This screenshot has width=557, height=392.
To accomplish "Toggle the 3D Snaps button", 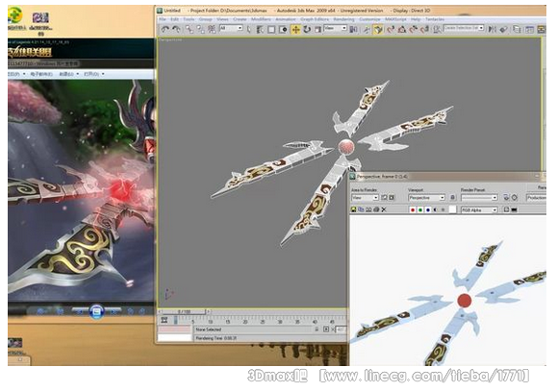I will (391, 30).
